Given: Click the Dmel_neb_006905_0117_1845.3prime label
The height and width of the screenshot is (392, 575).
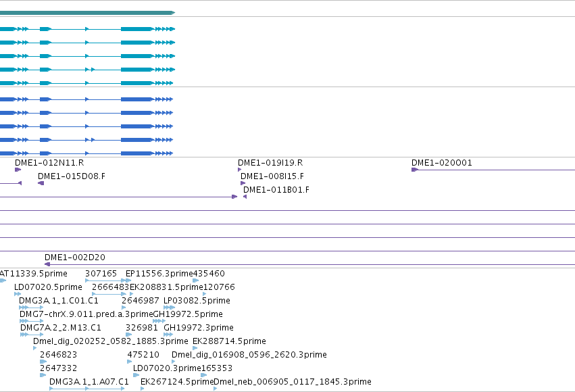Looking at the screenshot, I should (293, 382).
